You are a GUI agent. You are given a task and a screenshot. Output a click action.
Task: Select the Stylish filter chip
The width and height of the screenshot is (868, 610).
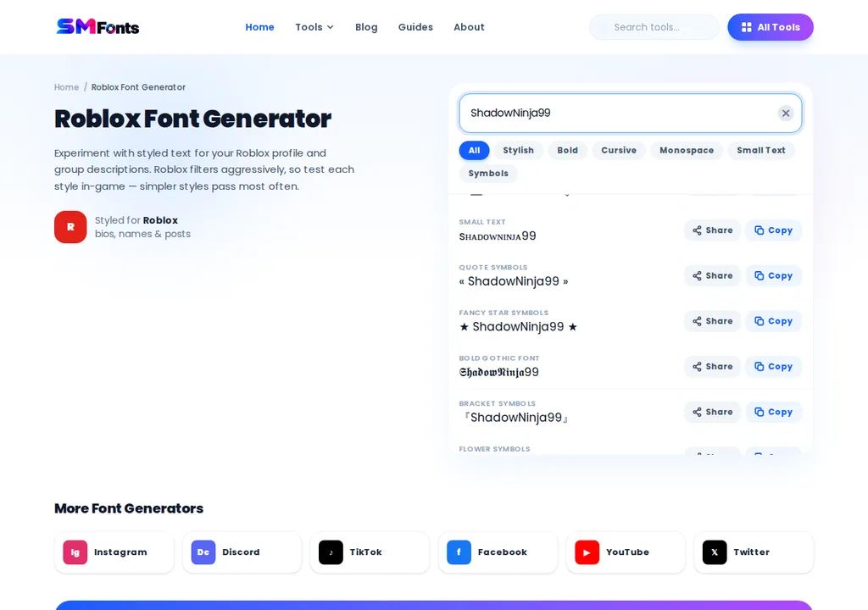(x=518, y=150)
